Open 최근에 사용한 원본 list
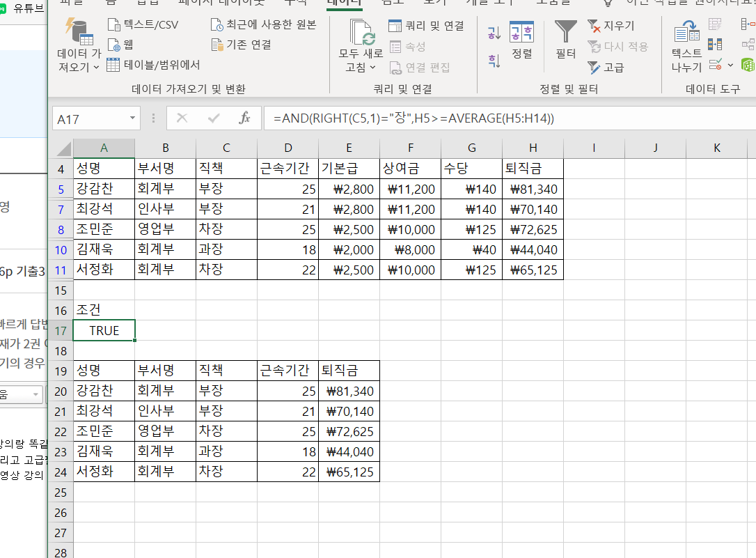The height and width of the screenshot is (558, 756). (263, 25)
